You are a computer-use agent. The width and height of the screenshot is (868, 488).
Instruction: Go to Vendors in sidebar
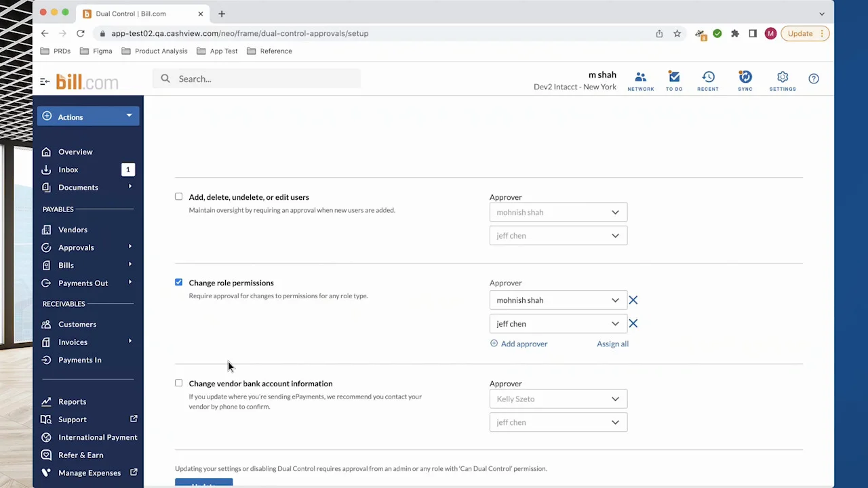click(73, 230)
